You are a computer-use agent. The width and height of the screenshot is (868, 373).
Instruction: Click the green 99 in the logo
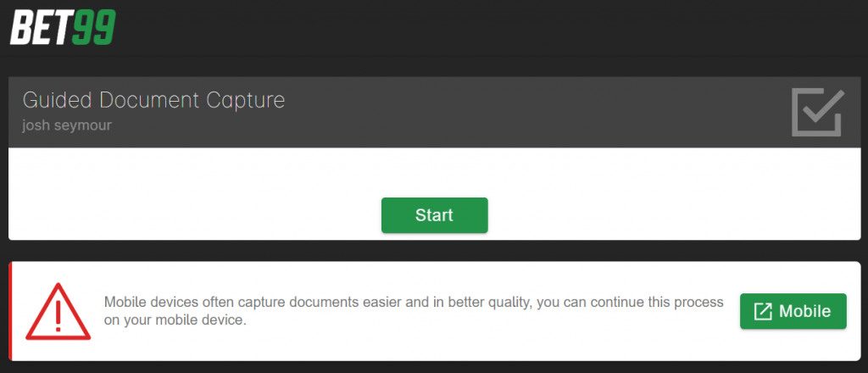[x=93, y=28]
